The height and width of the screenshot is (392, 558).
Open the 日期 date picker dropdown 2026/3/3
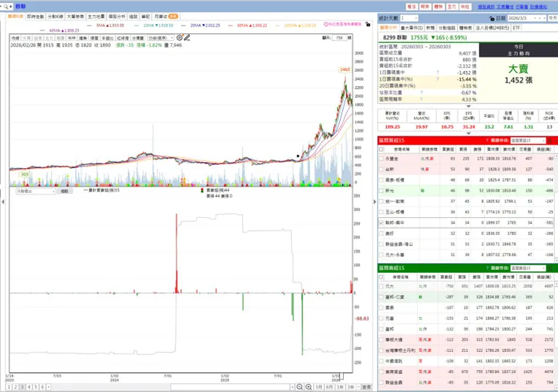(527, 18)
